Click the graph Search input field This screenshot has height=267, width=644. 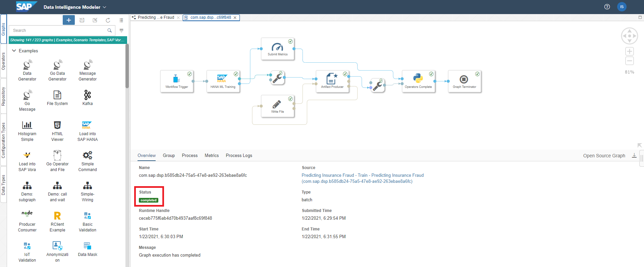point(59,31)
